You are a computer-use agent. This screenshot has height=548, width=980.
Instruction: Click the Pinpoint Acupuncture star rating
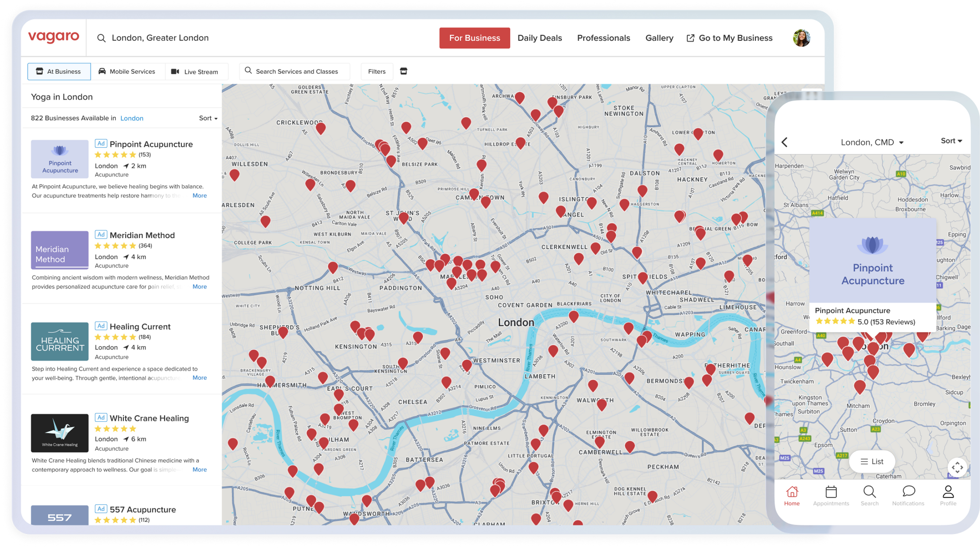tap(115, 154)
